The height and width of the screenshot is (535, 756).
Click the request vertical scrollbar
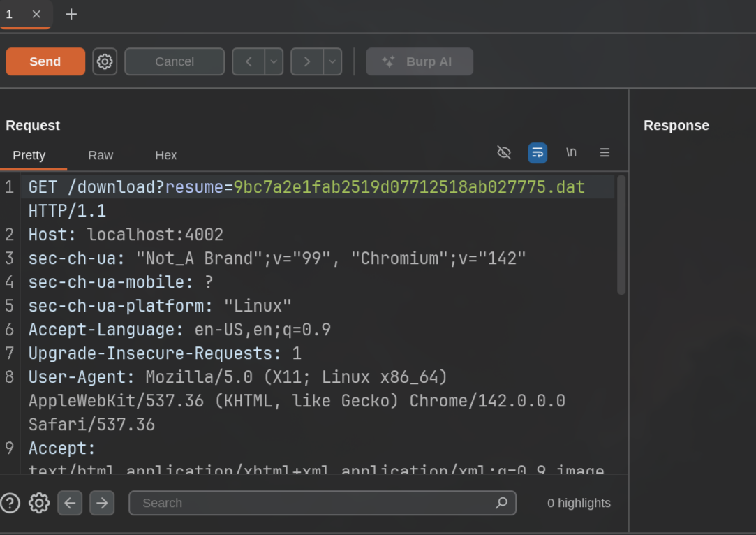(x=621, y=235)
